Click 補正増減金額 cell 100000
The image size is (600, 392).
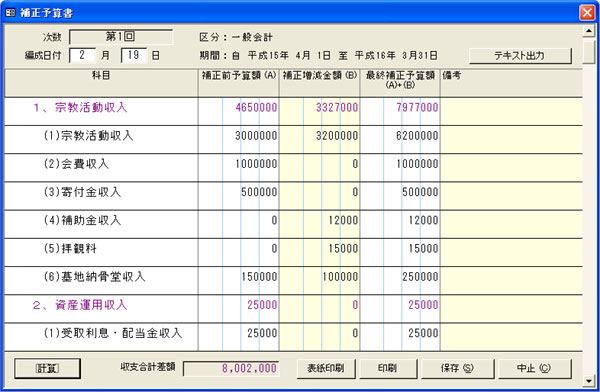(320, 281)
